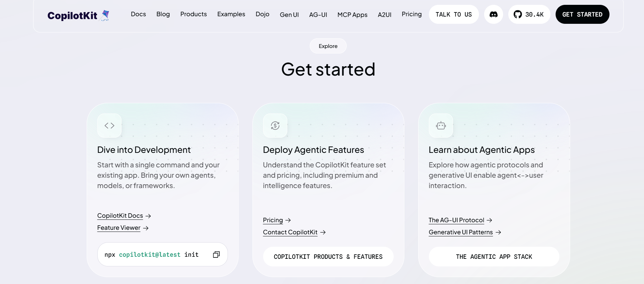
Task: Select MCP Apps in the header
Action: pos(353,15)
